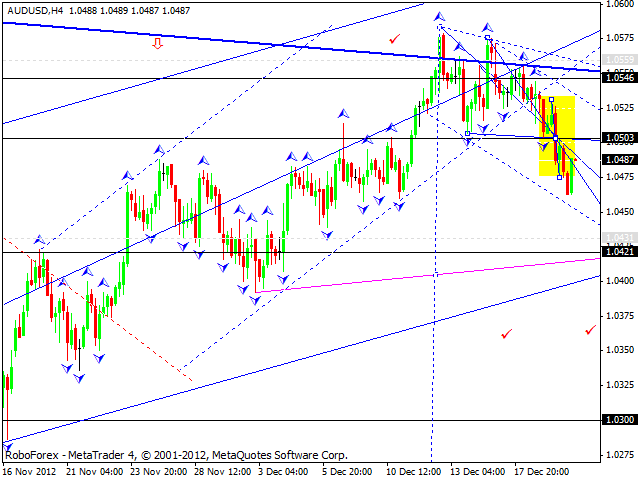Click the red checkmark below 13 Dec candles
The image size is (640, 480).
point(507,333)
